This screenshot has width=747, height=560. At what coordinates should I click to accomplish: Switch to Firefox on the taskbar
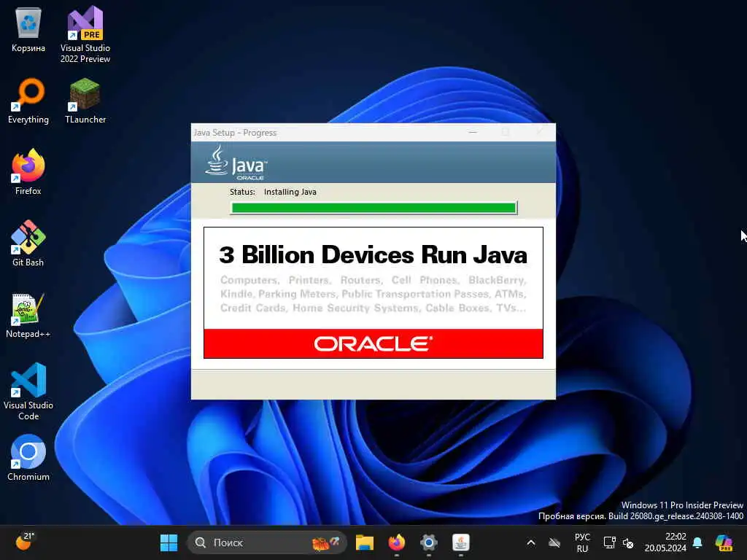396,542
